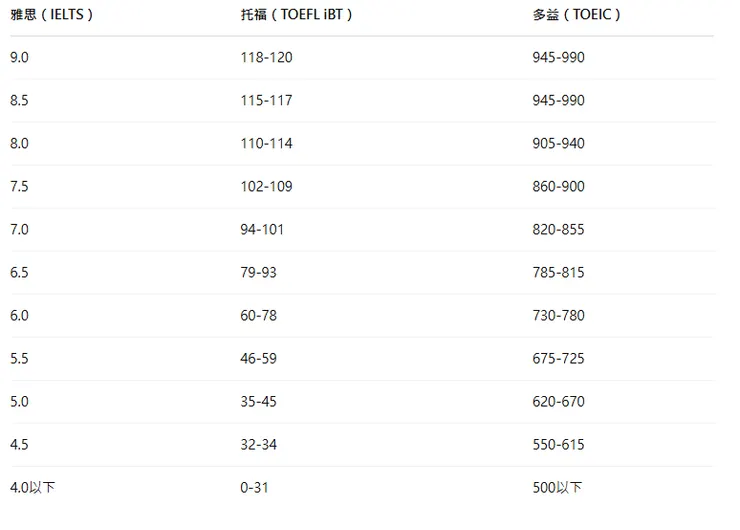Click the TOEFL 115-117 cell
The image size is (740, 530).
[x=266, y=101]
